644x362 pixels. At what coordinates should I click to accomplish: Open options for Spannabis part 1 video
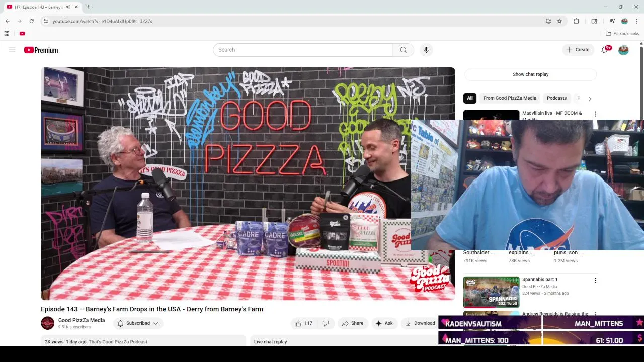tap(595, 280)
